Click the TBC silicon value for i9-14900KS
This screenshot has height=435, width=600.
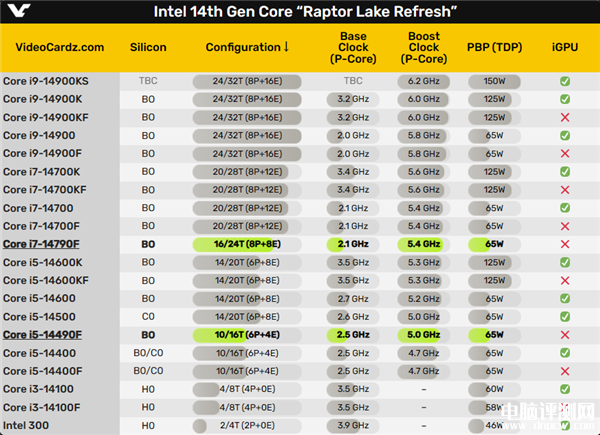(148, 81)
